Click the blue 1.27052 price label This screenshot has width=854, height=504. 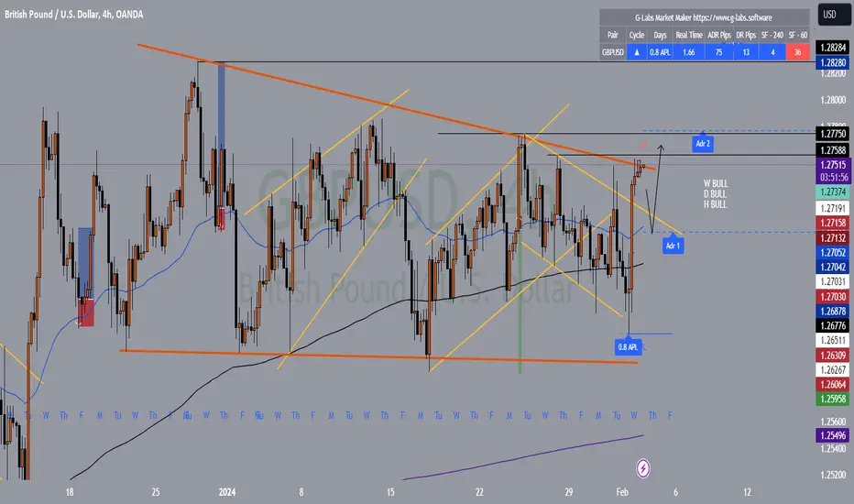(832, 253)
